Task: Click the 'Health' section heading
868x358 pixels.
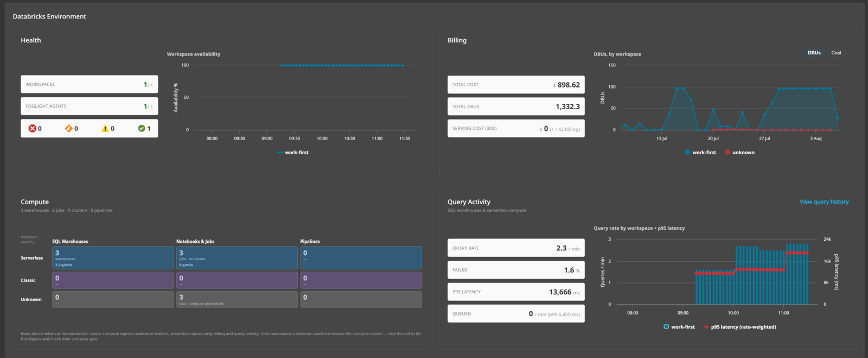Action: coord(31,40)
